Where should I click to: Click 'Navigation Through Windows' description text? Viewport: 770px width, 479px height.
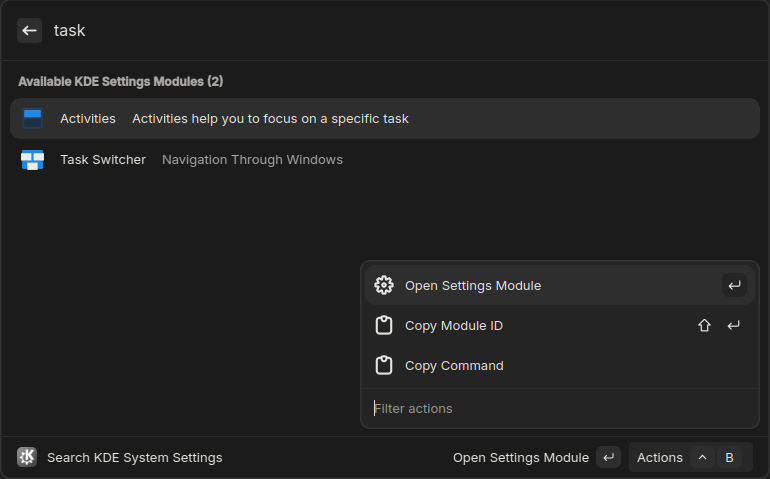(252, 160)
